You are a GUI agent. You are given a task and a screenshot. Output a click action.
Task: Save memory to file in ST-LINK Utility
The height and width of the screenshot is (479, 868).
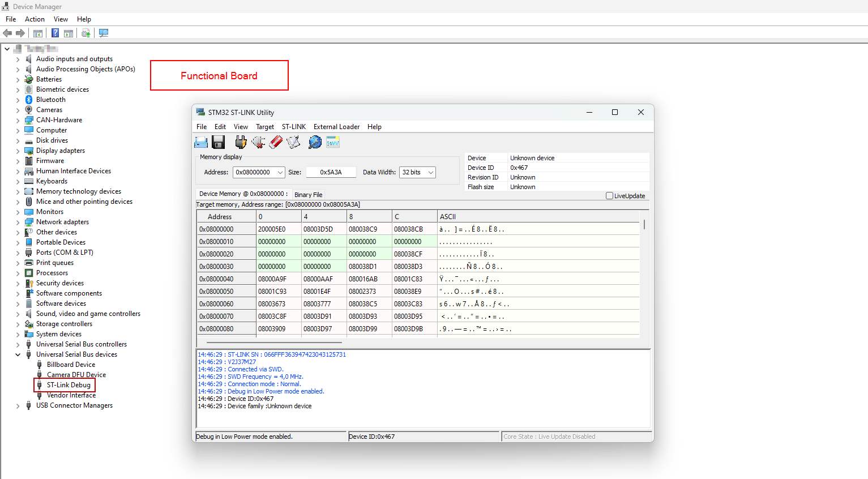point(218,142)
